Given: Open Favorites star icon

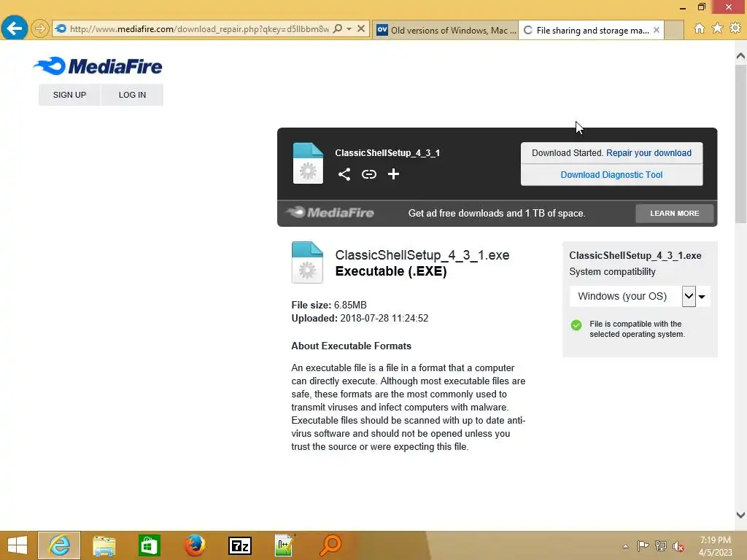Looking at the screenshot, I should [x=718, y=28].
